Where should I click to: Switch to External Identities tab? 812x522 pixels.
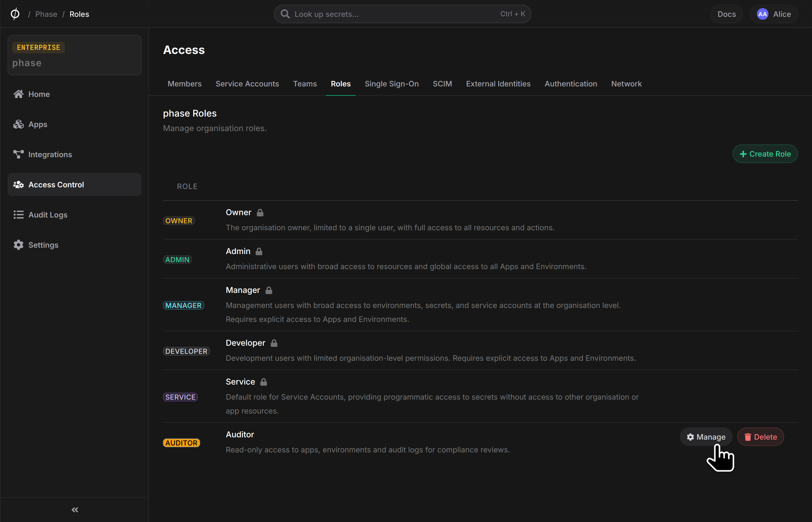(x=498, y=84)
